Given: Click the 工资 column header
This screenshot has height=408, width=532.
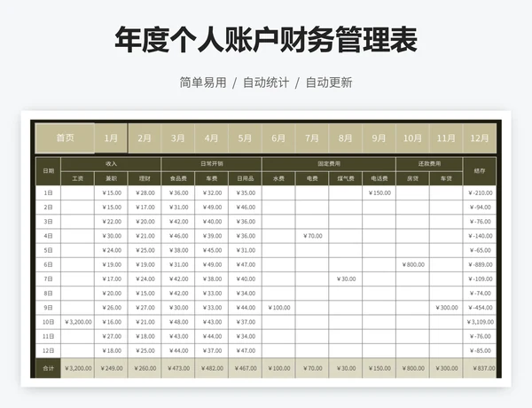Looking at the screenshot, I should tap(77, 178).
